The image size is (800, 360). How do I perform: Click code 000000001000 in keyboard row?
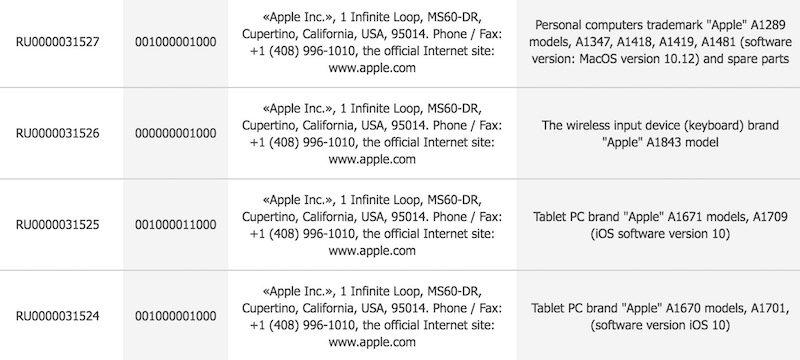(176, 133)
